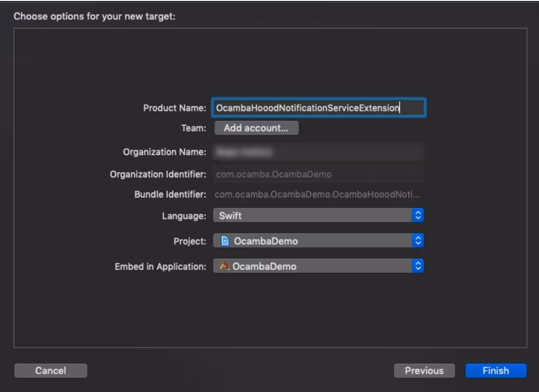Open the Language selector showing Swift
The height and width of the screenshot is (392, 539).
(x=315, y=216)
